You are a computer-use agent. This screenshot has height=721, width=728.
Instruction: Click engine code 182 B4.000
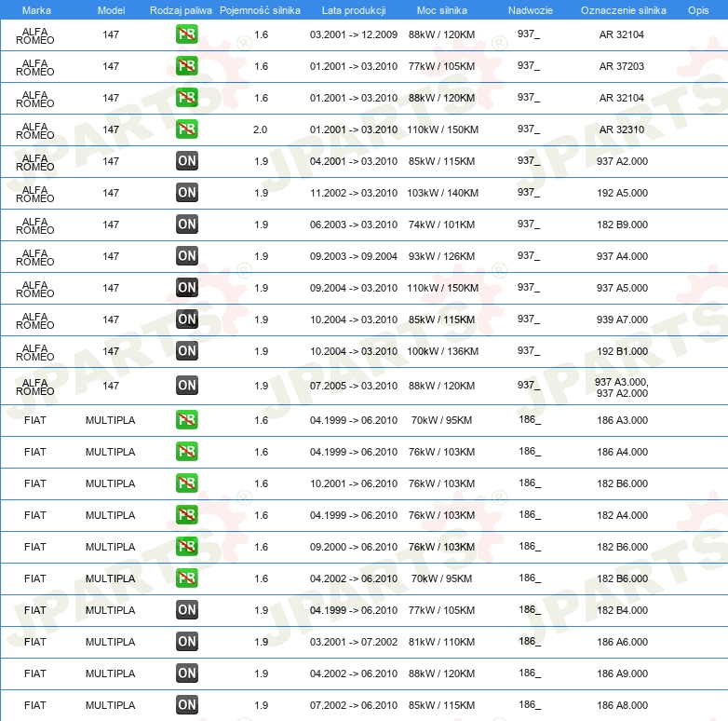[x=622, y=610]
